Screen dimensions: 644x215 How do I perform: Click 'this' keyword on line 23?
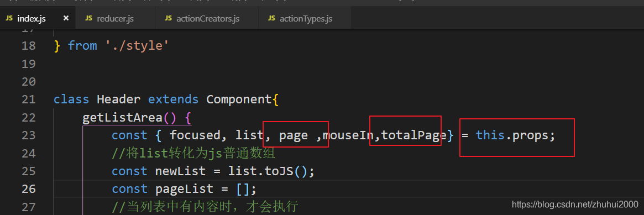click(490, 135)
